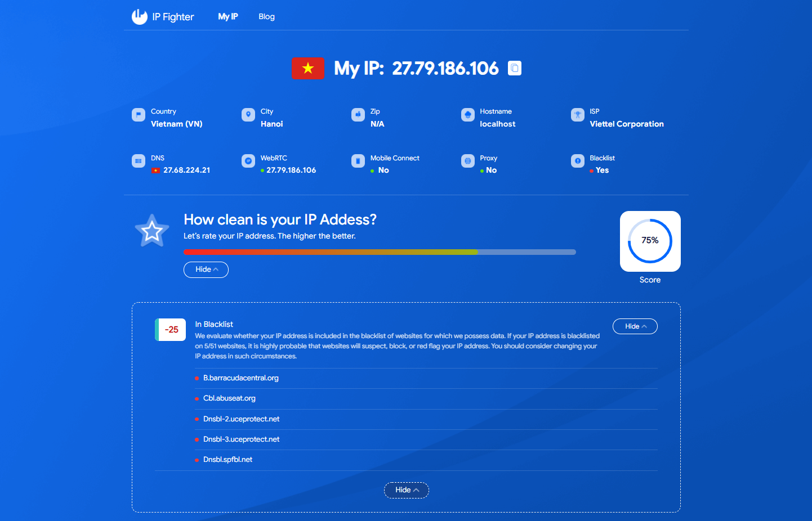Click the DNS value 27.68.224.21
Screen dimensions: 812x521
coord(187,170)
